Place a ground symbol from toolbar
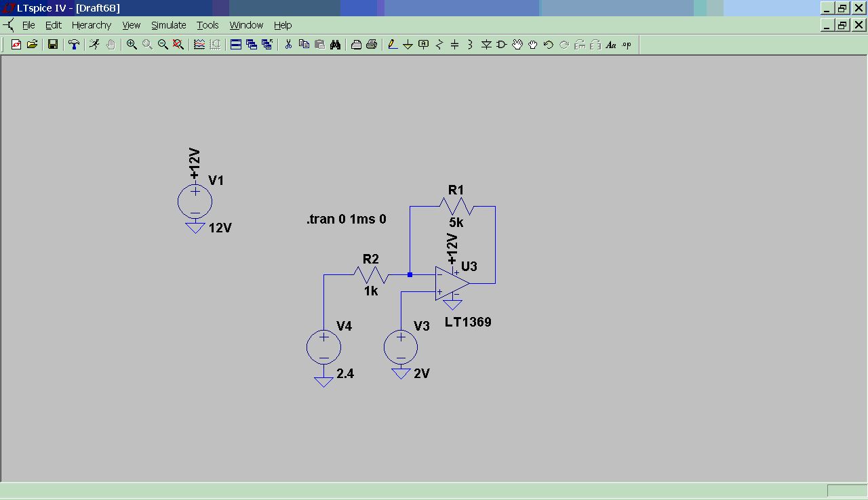The width and height of the screenshot is (868, 500). coord(408,45)
